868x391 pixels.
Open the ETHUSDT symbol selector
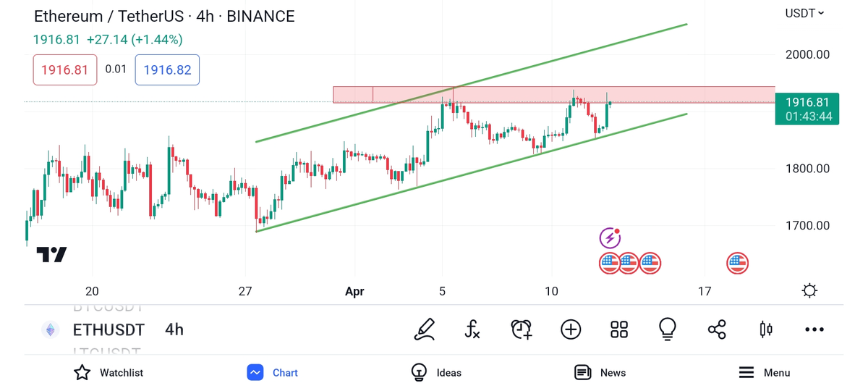pyautogui.click(x=109, y=329)
